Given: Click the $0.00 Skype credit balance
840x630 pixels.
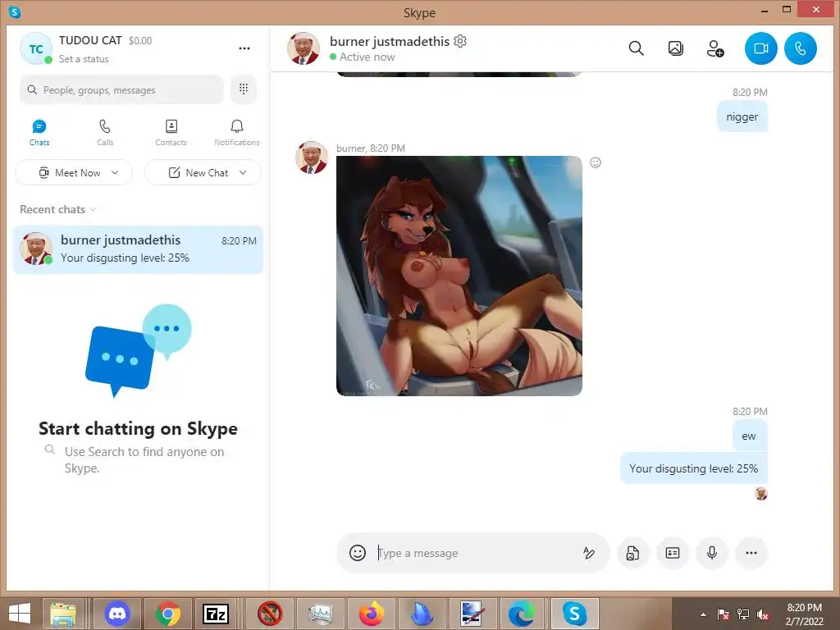Looking at the screenshot, I should pyautogui.click(x=140, y=41).
